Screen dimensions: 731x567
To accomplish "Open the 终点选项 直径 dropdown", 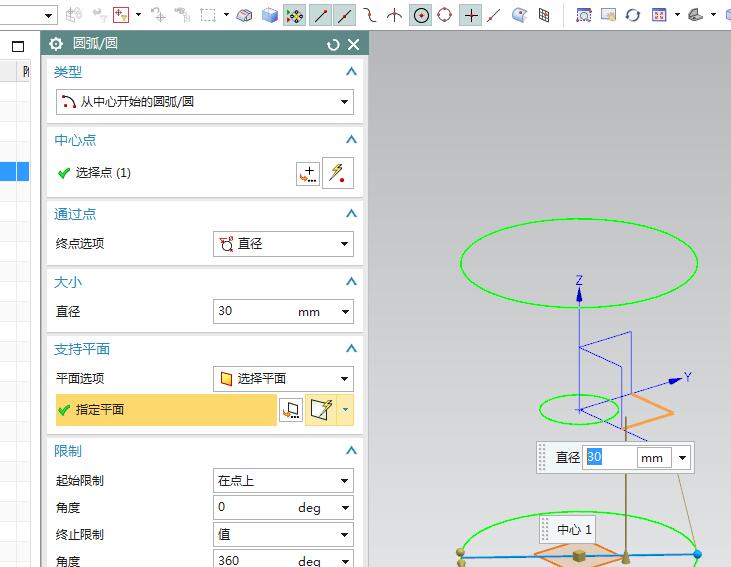I will tap(283, 244).
